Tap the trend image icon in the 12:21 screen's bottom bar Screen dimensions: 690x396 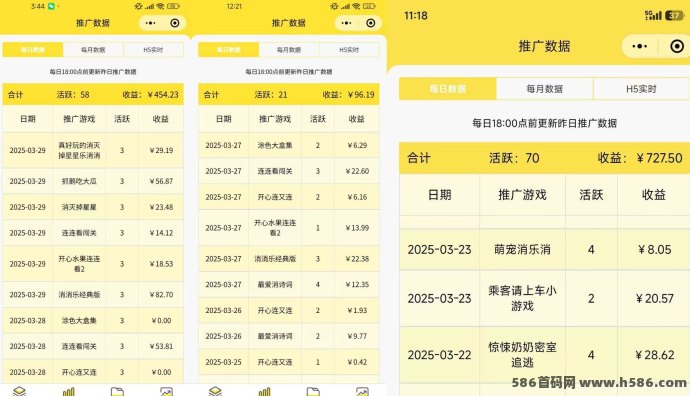[362, 391]
